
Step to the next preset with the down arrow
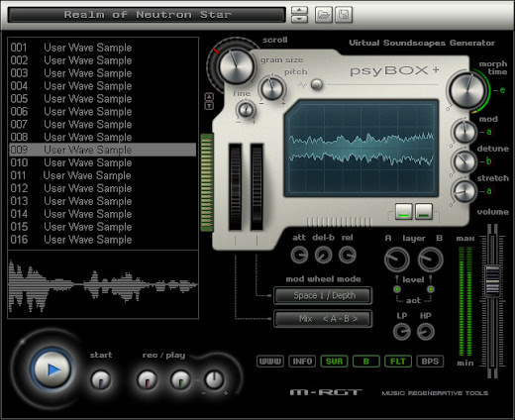pyautogui.click(x=299, y=19)
